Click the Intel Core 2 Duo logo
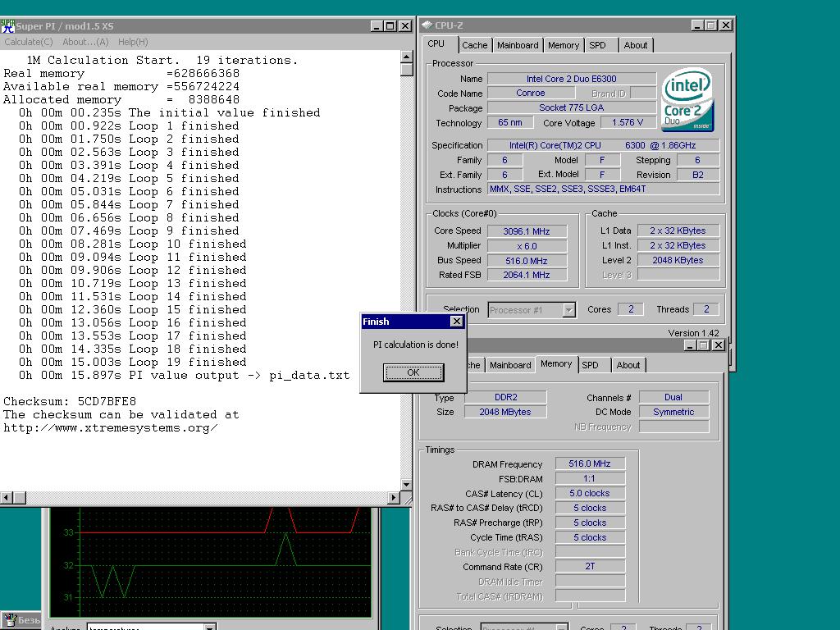The width and height of the screenshot is (840, 630). pos(688,99)
